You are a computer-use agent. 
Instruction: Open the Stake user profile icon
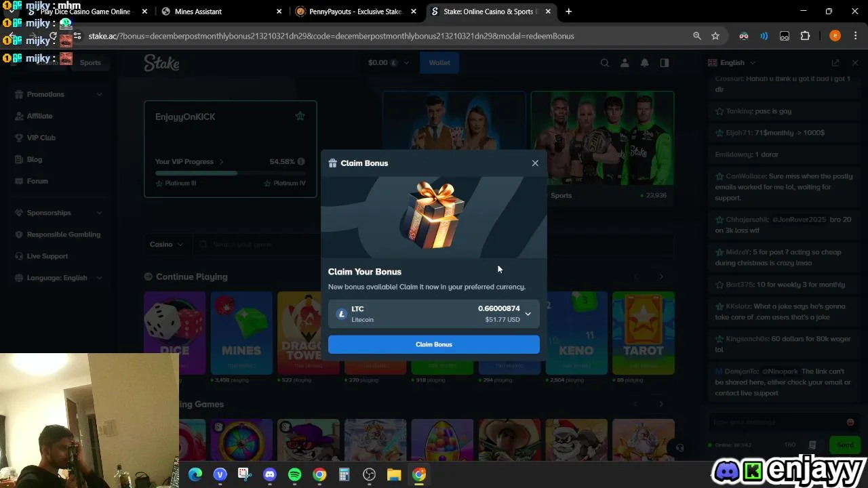(625, 63)
